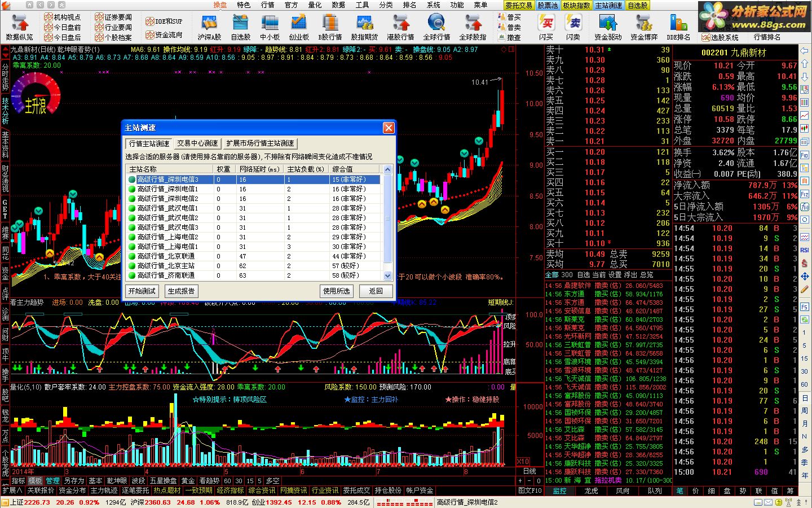
Task: Click the left arrow icon in right sidebar
Action: point(805,50)
